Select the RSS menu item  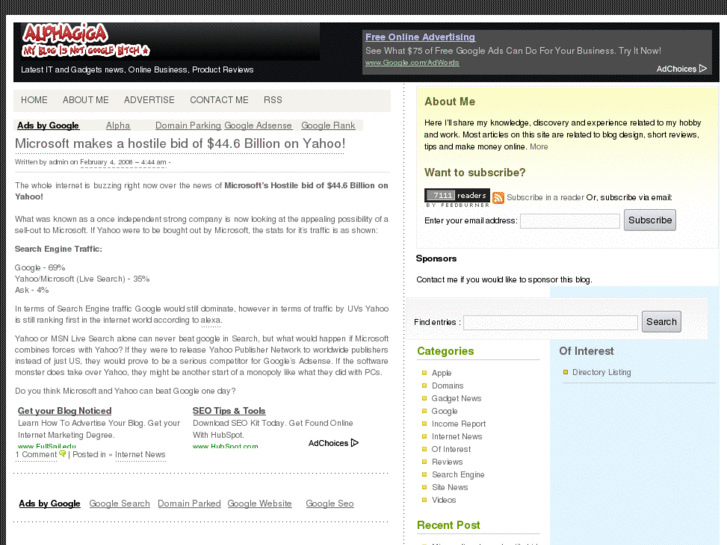[273, 100]
